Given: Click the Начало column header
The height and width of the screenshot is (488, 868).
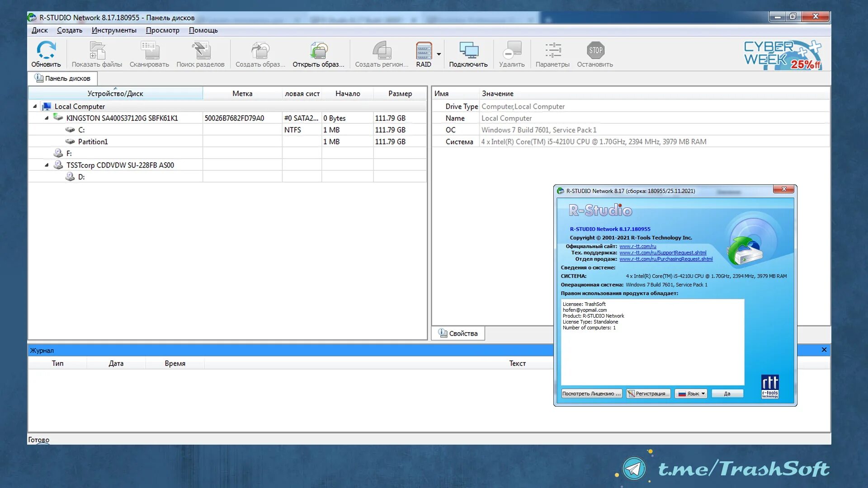Looking at the screenshot, I should [348, 94].
